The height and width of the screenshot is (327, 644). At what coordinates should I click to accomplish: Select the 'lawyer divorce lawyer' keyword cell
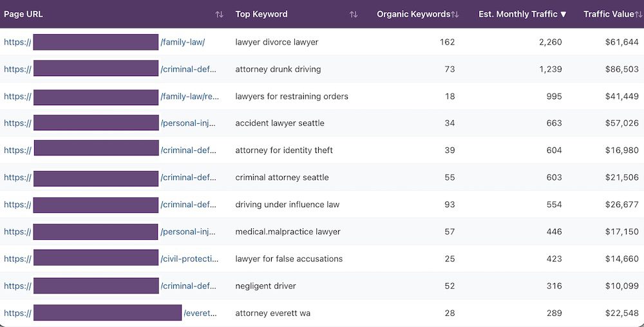pos(277,42)
